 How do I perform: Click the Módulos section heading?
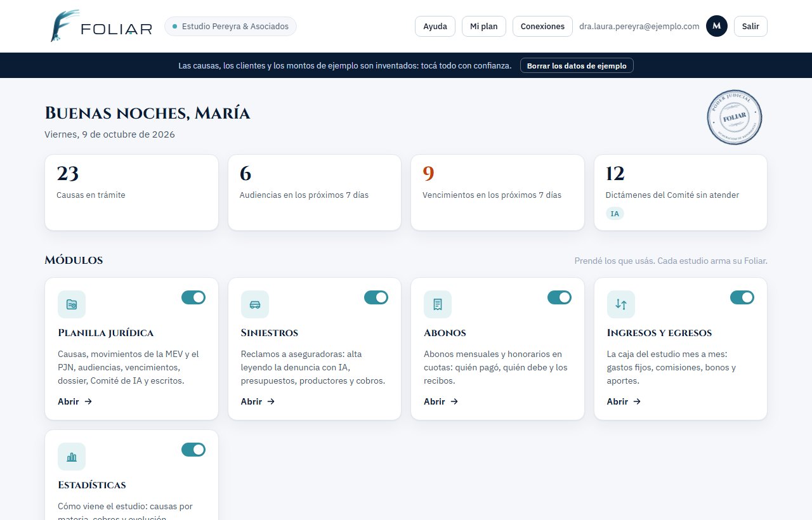coord(74,260)
